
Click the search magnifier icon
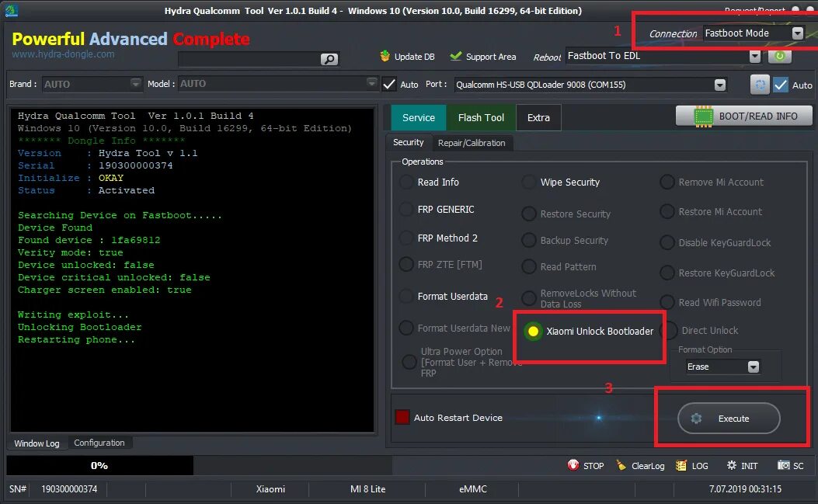pos(329,59)
